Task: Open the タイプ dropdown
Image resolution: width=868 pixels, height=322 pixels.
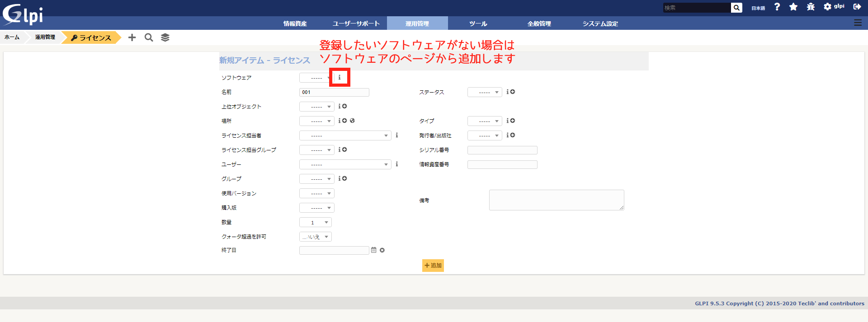Action: [x=485, y=121]
